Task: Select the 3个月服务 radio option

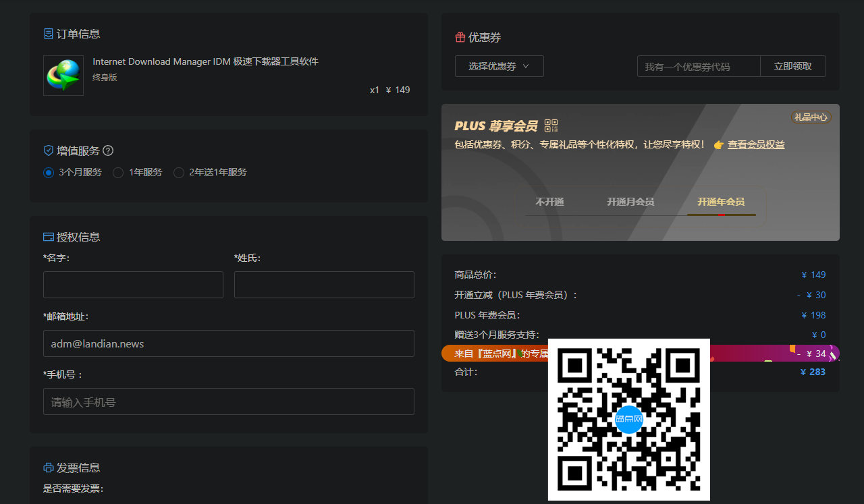Action: point(49,172)
